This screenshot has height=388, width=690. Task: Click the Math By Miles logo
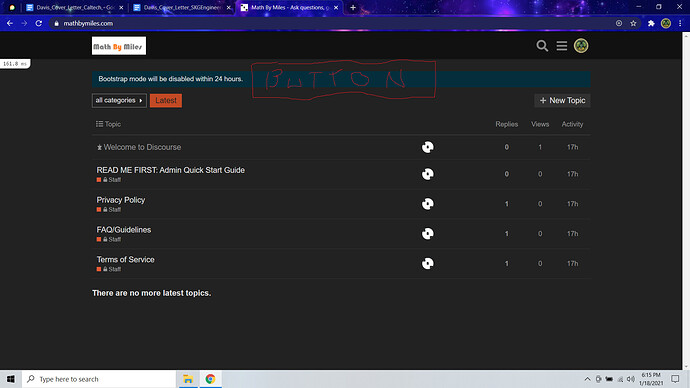(x=119, y=46)
